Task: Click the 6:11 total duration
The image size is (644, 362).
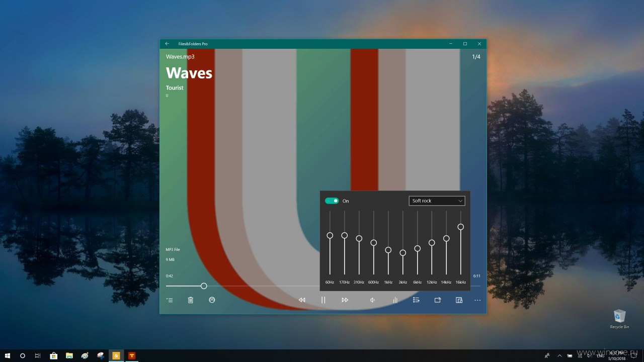Action: pos(476,276)
